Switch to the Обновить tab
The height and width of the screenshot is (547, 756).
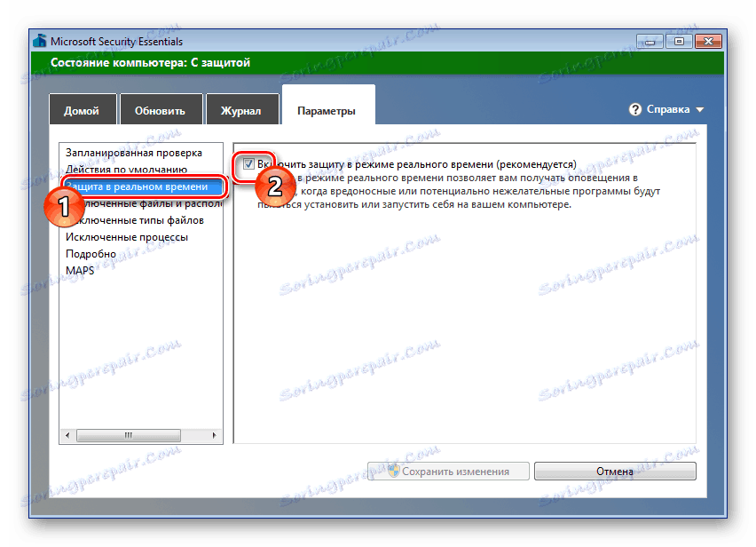tap(161, 110)
